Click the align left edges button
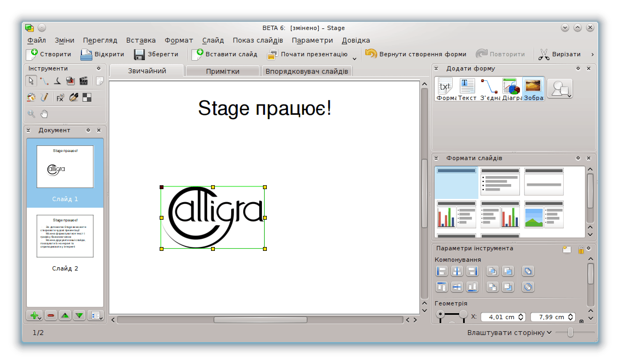 pyautogui.click(x=441, y=271)
